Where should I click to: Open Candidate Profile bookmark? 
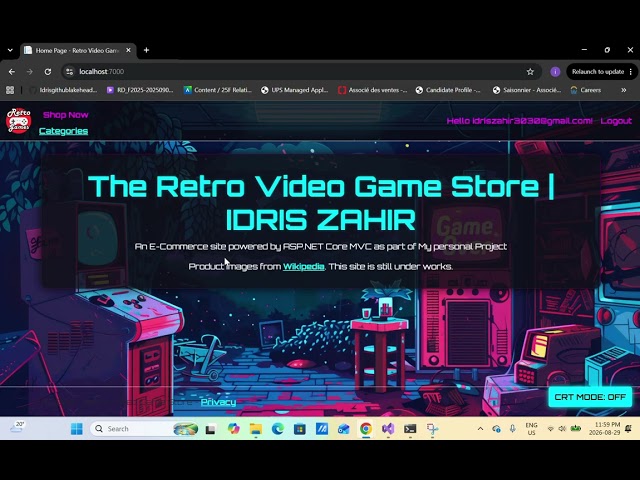[x=448, y=90]
